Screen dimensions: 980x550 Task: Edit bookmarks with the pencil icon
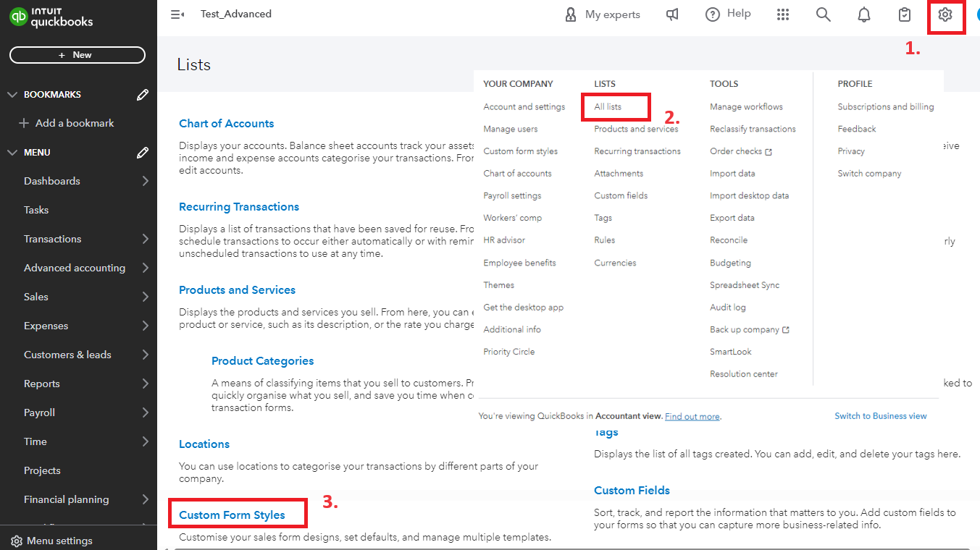tap(142, 94)
